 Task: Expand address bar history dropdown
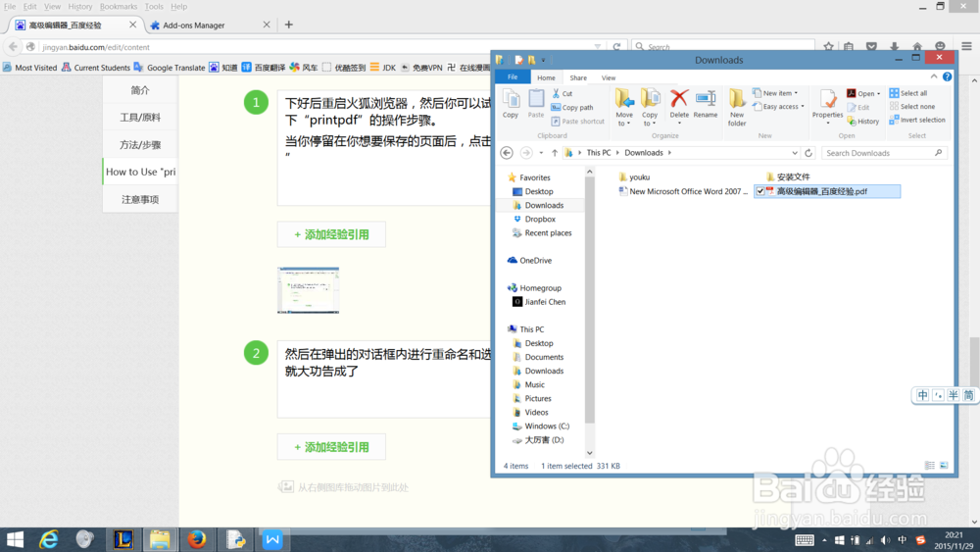pyautogui.click(x=795, y=153)
